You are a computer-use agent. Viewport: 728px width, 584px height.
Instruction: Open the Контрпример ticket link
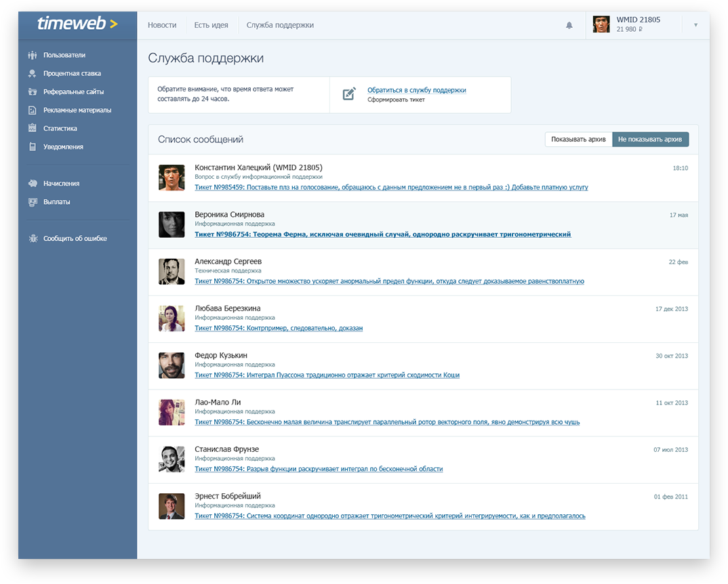279,328
